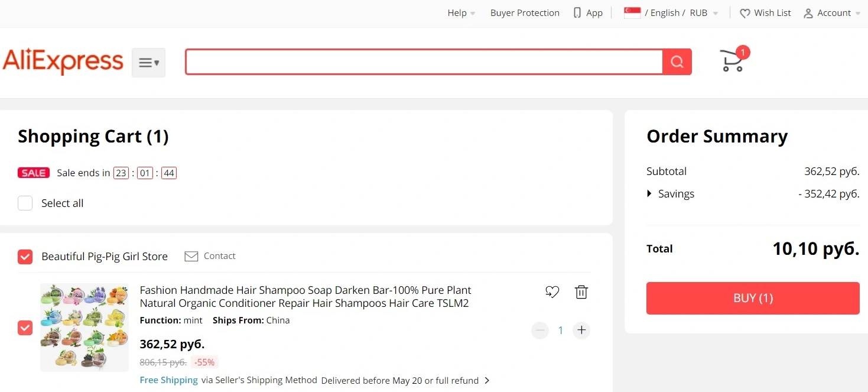Click the Order Summary heading
The image size is (868, 392).
pos(717,137)
